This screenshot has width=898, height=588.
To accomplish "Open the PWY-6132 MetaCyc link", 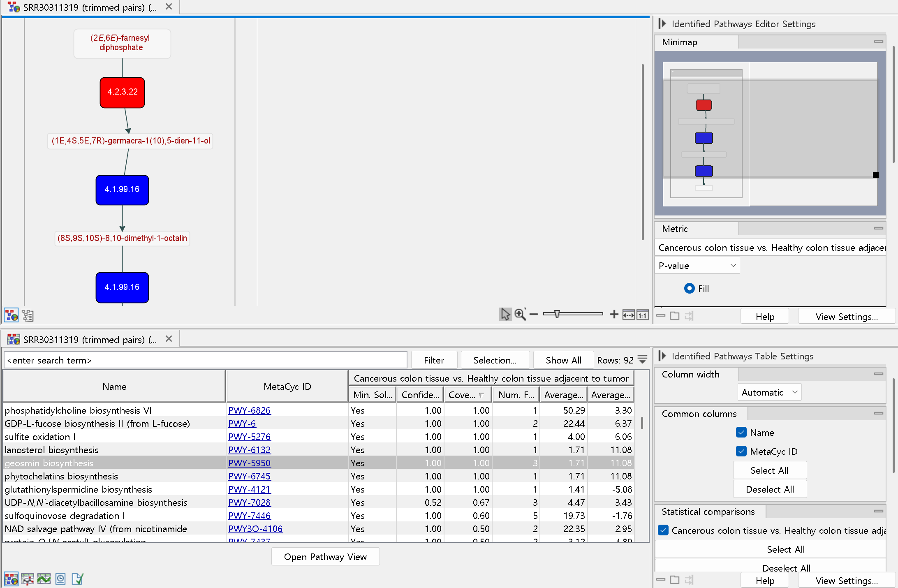I will tap(249, 450).
